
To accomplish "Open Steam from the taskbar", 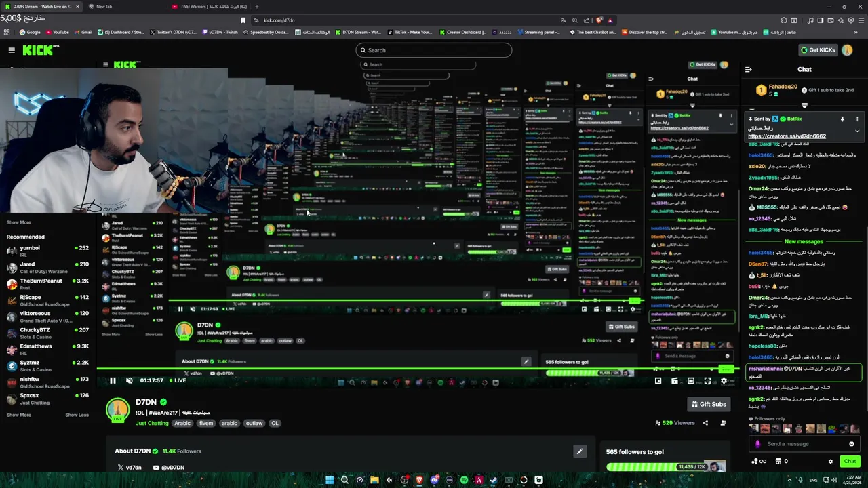I will (494, 480).
